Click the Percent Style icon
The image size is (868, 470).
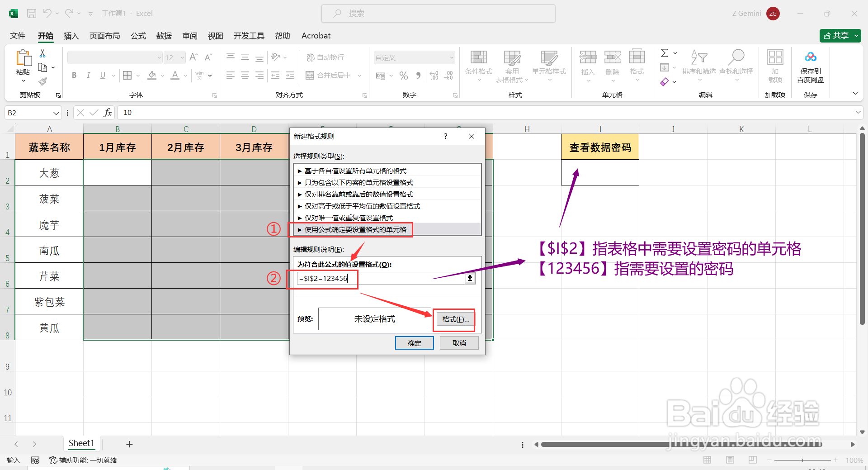click(x=404, y=76)
